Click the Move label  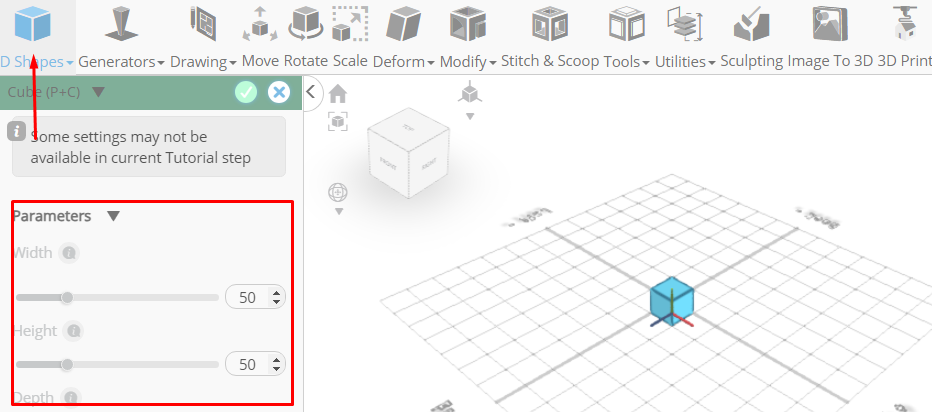click(260, 61)
